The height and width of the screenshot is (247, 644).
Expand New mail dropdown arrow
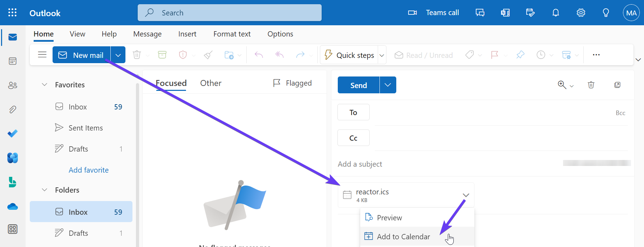pos(118,55)
